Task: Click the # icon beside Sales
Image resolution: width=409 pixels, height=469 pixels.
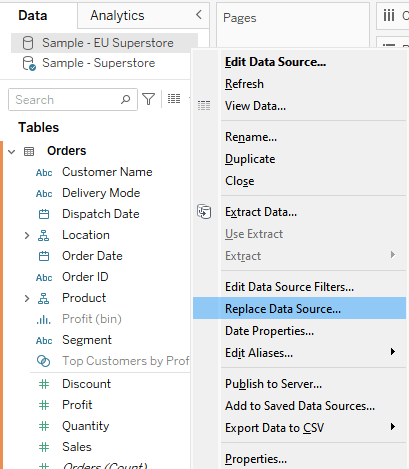Action: (x=44, y=447)
